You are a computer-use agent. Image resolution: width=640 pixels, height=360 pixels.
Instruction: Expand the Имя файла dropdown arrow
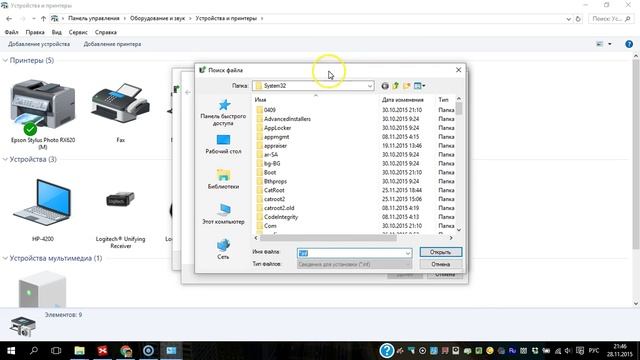point(408,253)
